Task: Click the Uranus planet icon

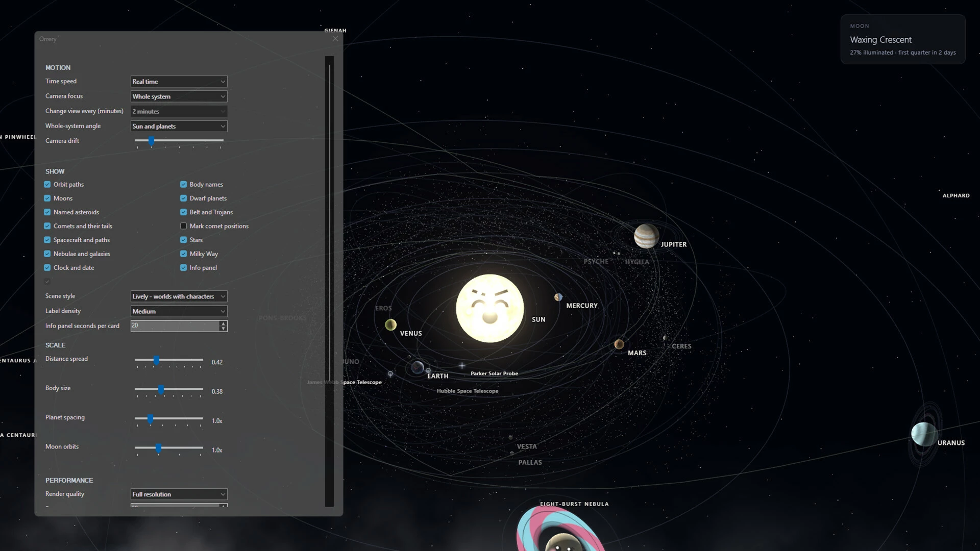Action: (x=924, y=434)
